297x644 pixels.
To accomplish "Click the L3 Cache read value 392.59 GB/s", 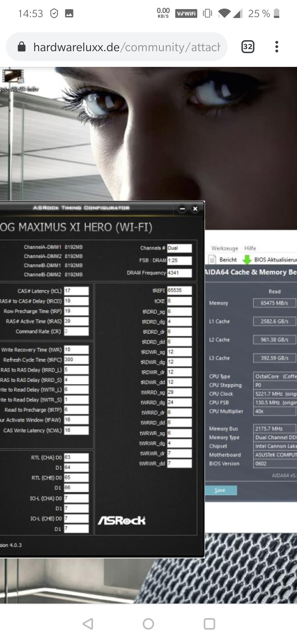I will coord(275,358).
